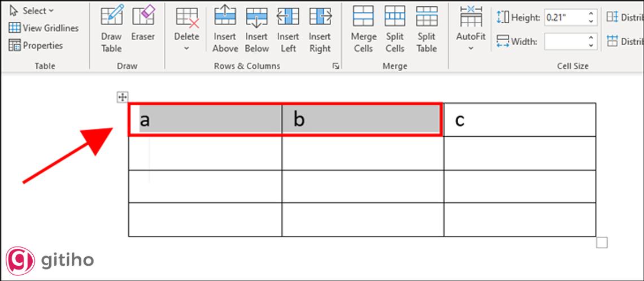Click the column Width input field
The height and width of the screenshot is (281, 644).
click(565, 41)
